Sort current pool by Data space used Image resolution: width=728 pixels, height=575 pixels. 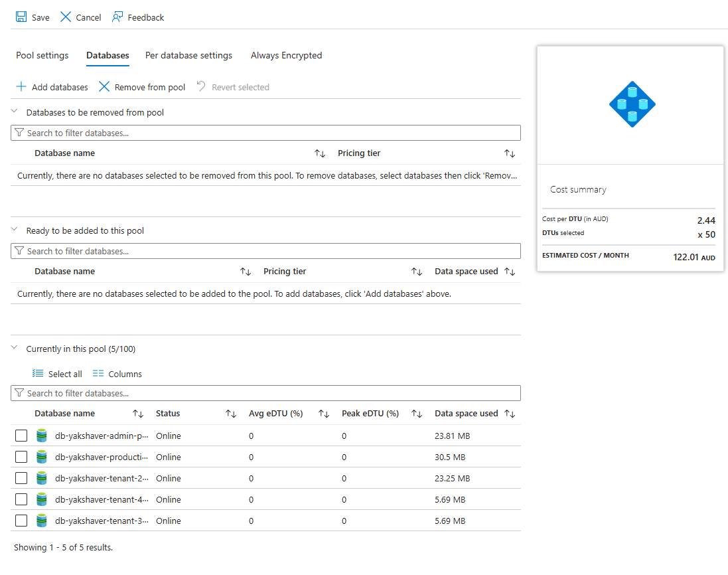[510, 414]
